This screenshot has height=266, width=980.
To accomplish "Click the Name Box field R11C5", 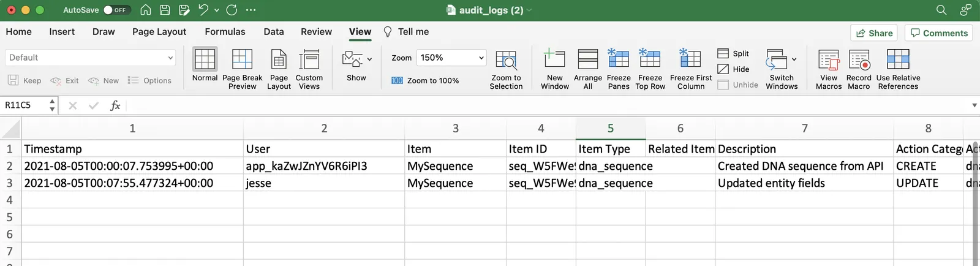I will pos(24,105).
